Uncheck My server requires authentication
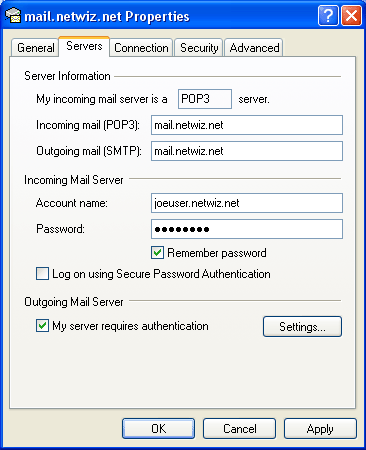This screenshot has height=450, width=366. 42,326
